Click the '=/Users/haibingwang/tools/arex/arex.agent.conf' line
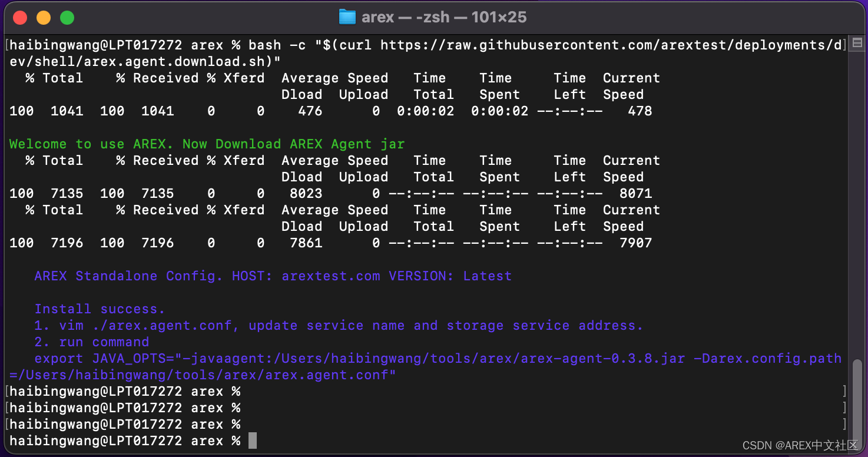The width and height of the screenshot is (868, 457). [x=203, y=375]
